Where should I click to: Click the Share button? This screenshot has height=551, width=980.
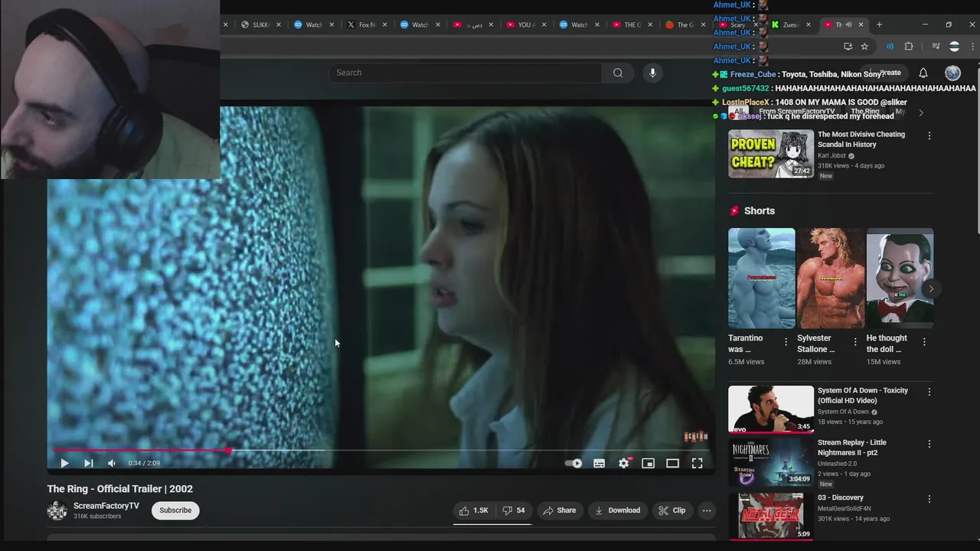click(559, 510)
